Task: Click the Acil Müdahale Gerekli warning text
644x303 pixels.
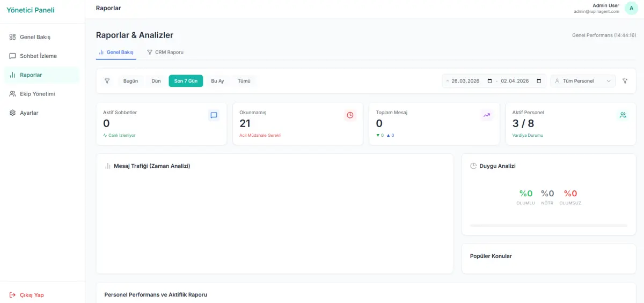Action: 260,135
